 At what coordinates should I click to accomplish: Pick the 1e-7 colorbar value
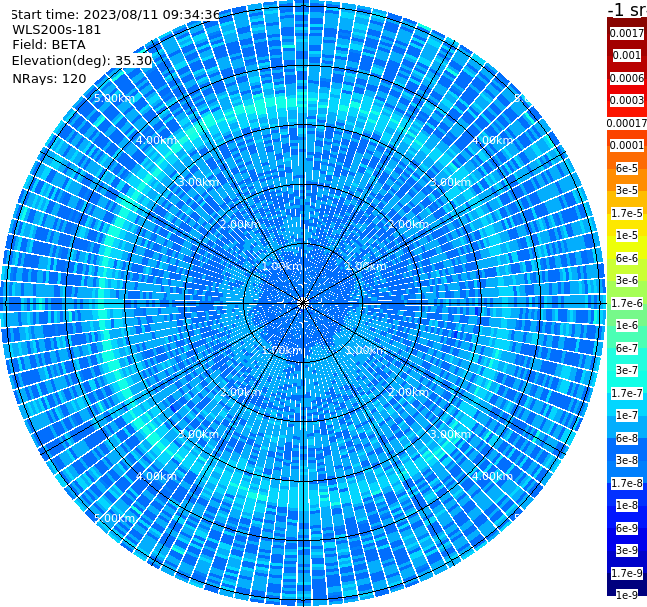coord(627,415)
